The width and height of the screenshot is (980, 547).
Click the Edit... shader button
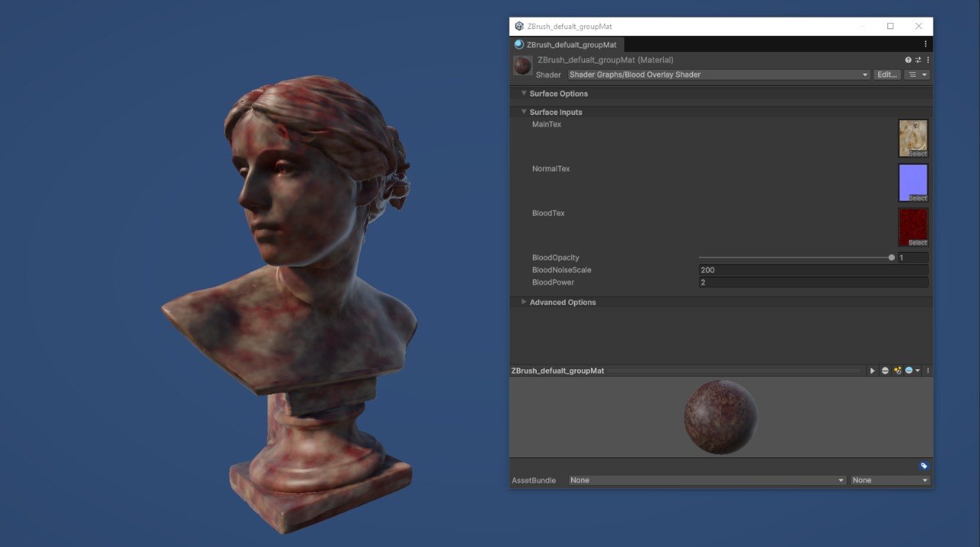pyautogui.click(x=887, y=75)
